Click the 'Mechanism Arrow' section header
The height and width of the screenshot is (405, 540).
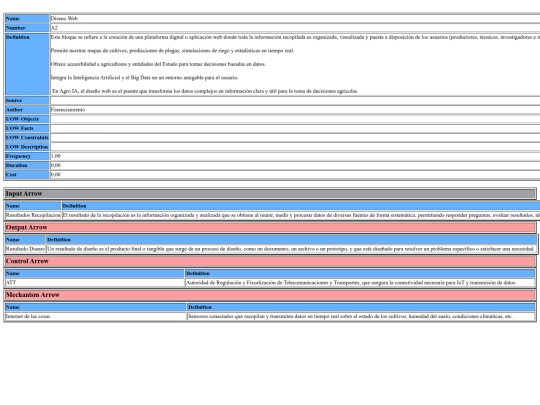270,295
